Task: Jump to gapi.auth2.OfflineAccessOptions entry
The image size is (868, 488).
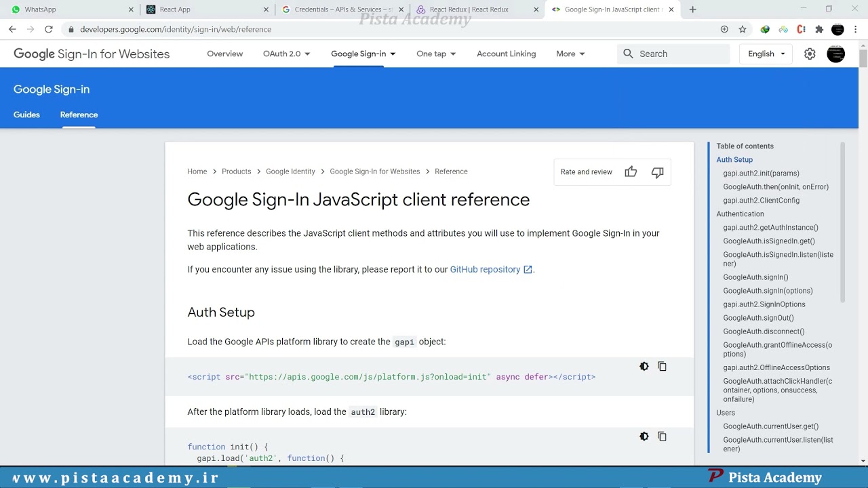Action: click(776, 367)
